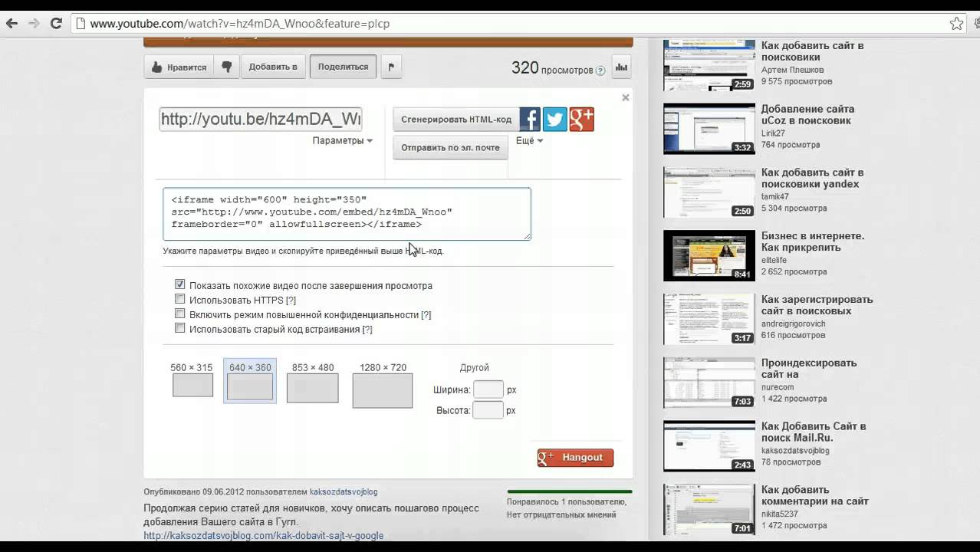
Task: Click the browser forward arrow
Action: tap(34, 23)
